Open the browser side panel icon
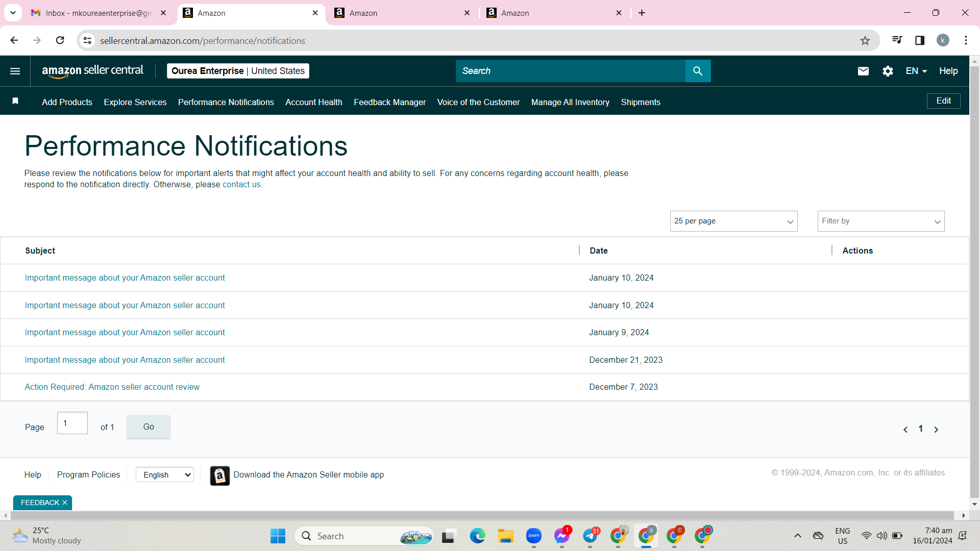Viewport: 980px width, 551px height. click(920, 40)
